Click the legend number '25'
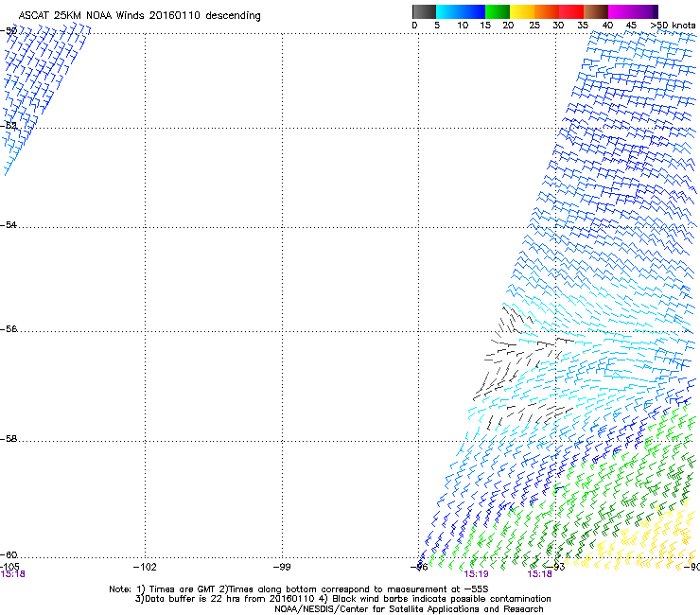The image size is (700, 615). pyautogui.click(x=534, y=26)
